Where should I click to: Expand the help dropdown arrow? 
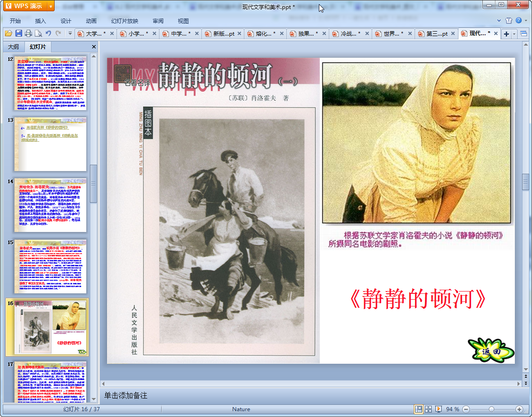click(526, 20)
